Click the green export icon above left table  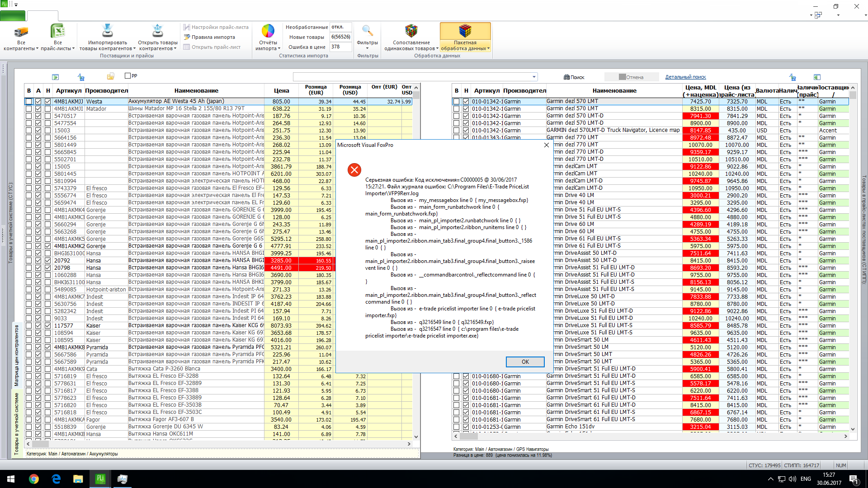point(55,77)
